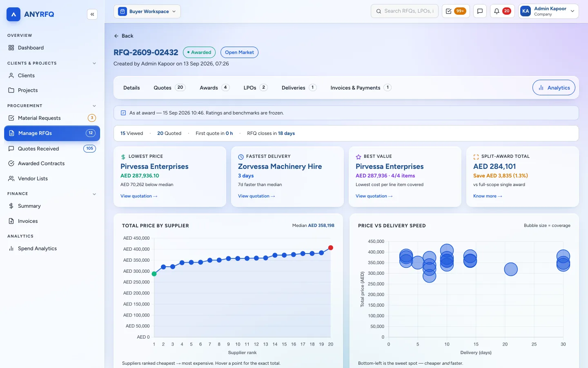This screenshot has height=368, width=588.
Task: Click Zorvessa Machinery Hire supplier name
Action: [x=280, y=166]
